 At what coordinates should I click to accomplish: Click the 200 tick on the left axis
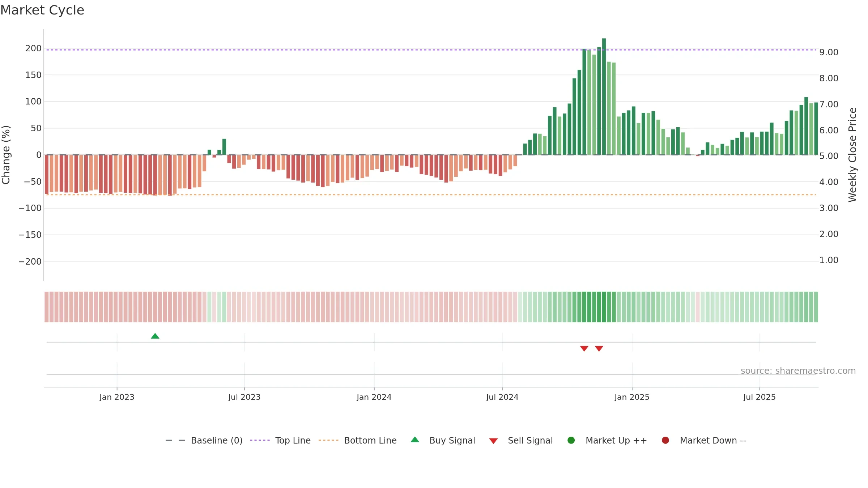33,48
